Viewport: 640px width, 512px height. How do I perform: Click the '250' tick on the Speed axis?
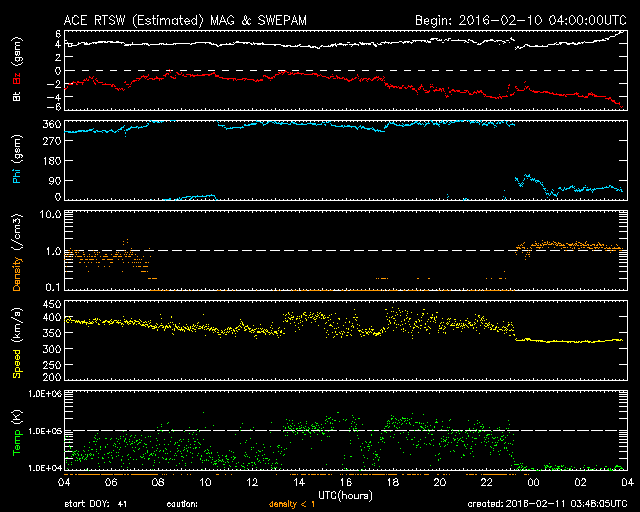52,365
